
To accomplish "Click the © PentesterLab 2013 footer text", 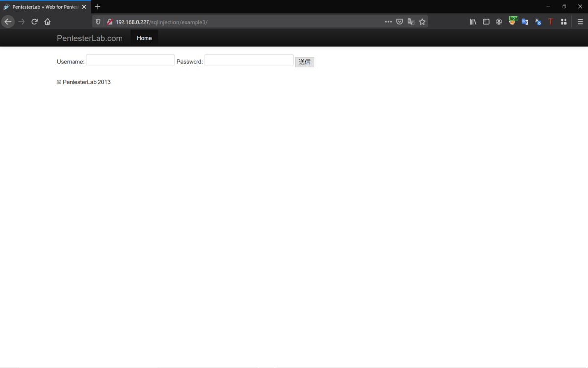I will 84,82.
